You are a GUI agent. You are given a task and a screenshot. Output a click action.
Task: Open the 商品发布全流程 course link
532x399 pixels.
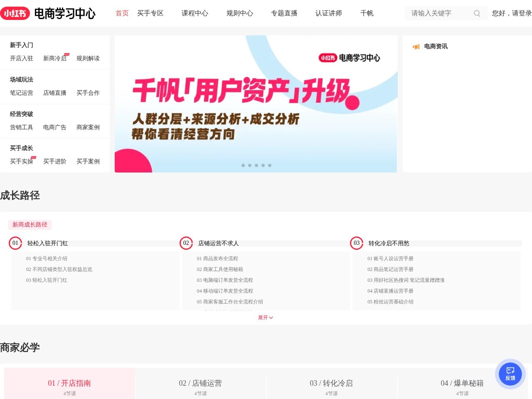[217, 258]
